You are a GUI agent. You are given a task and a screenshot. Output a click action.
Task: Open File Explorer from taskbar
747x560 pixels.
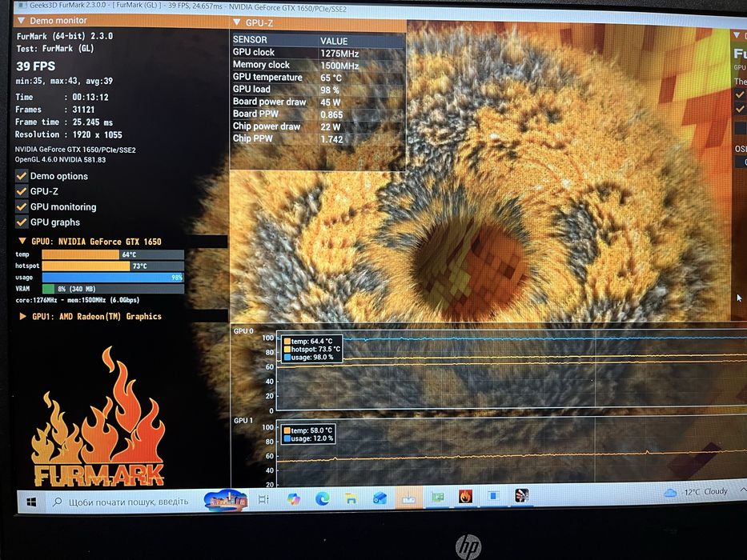click(x=351, y=498)
